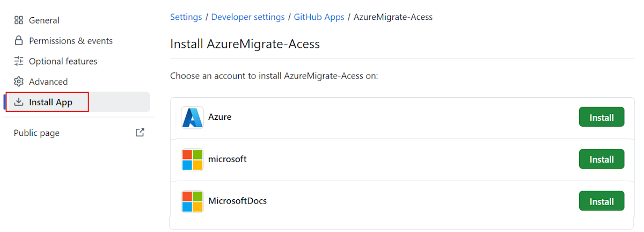This screenshot has width=644, height=232.
Task: Open the Public page link
Action: [x=36, y=133]
